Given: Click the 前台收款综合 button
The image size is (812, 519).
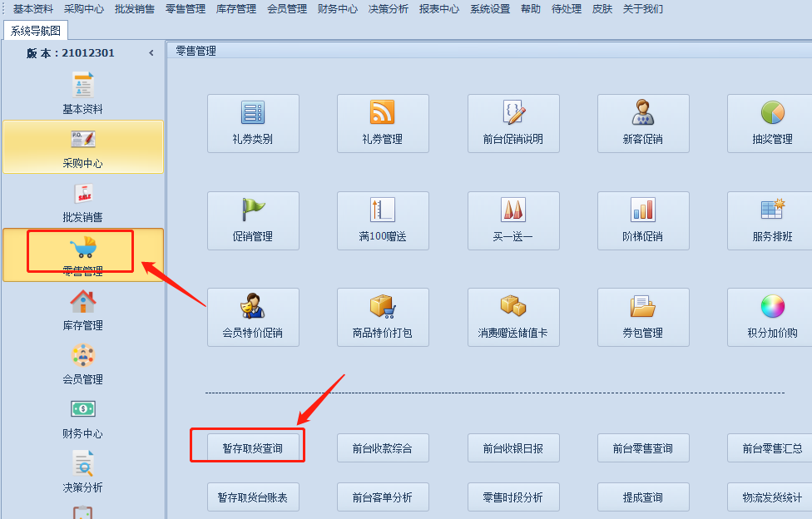Looking at the screenshot, I should 383,448.
